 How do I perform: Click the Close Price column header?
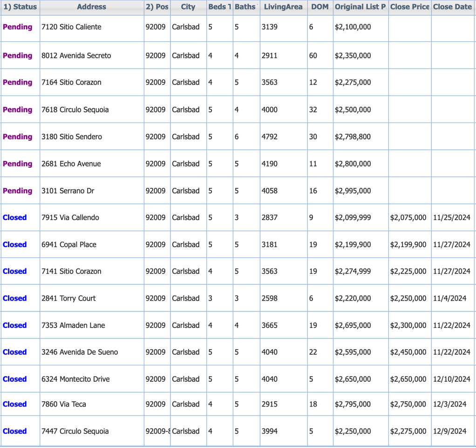(x=410, y=7)
